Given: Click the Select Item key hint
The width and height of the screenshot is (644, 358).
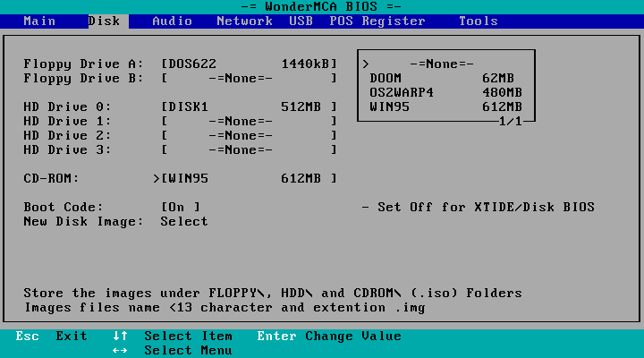Looking at the screenshot, I should [x=173, y=337].
